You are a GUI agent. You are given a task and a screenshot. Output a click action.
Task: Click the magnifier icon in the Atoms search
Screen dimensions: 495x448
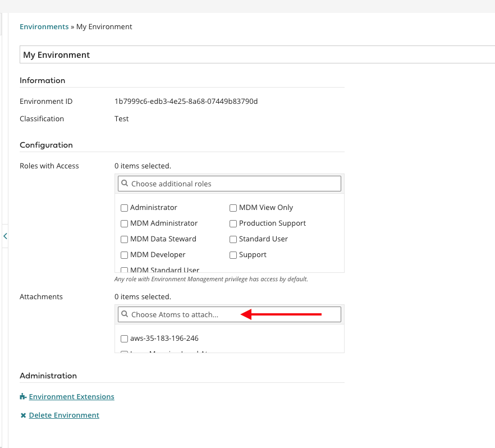[x=125, y=314]
